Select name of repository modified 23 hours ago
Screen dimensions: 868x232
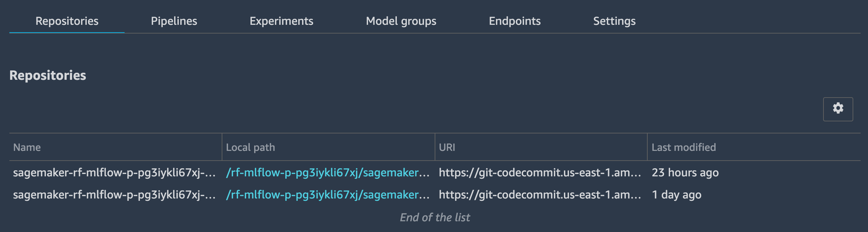[114, 173]
